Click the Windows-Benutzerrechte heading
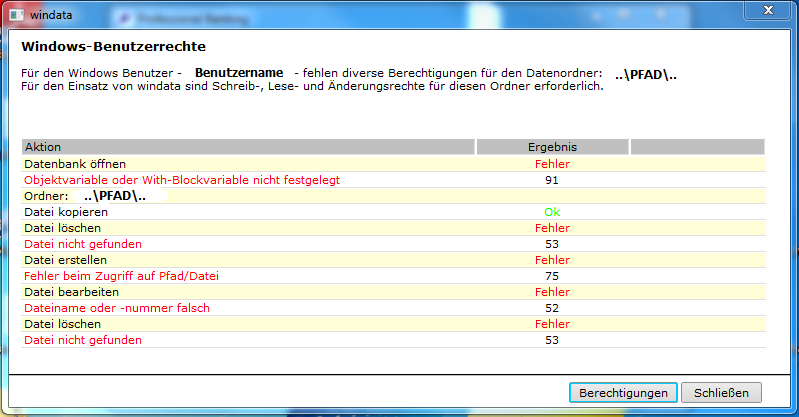The height and width of the screenshot is (417, 799). [114, 46]
